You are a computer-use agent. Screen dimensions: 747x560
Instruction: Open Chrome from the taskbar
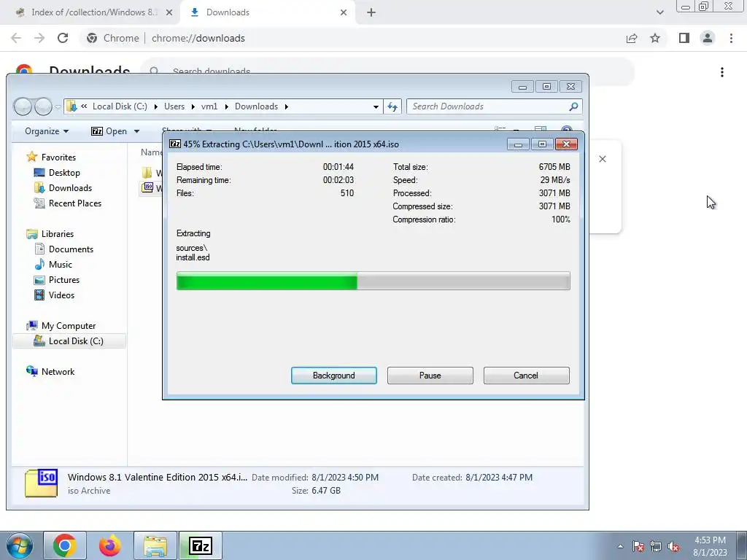[x=65, y=545]
